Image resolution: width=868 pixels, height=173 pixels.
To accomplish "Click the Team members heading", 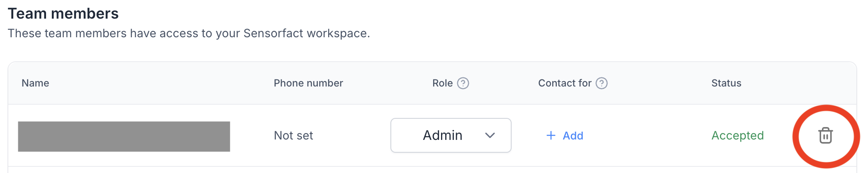I will tap(63, 14).
